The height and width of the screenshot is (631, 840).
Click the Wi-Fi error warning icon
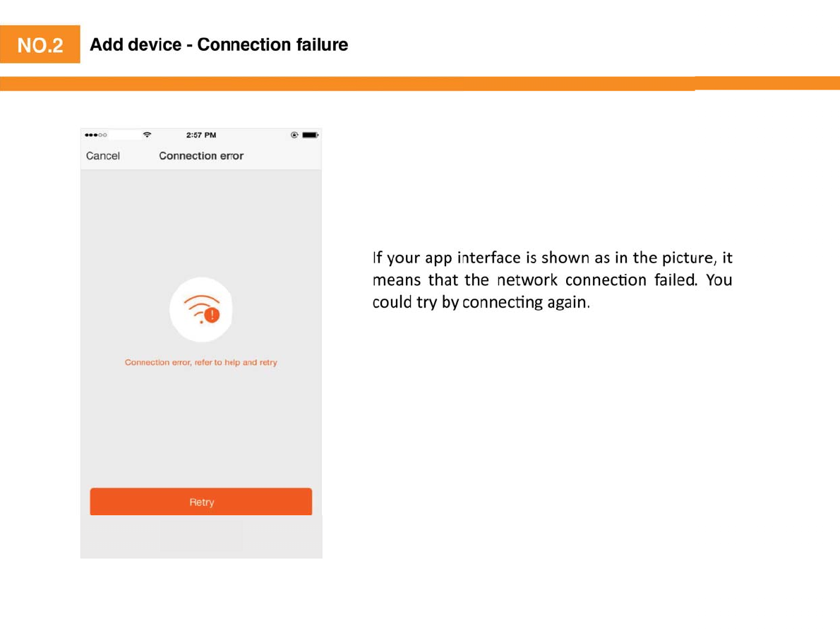pyautogui.click(x=202, y=310)
